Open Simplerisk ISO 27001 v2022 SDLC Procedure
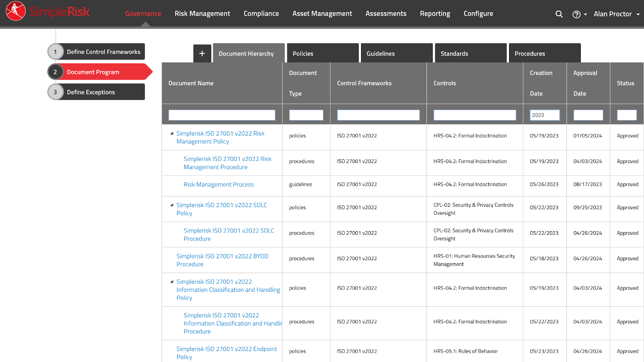Viewport: 644px width, 362px height. click(229, 234)
